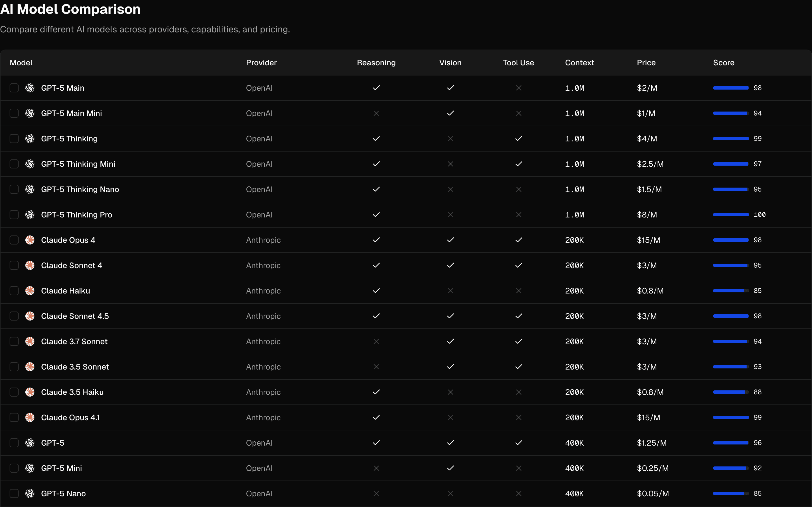Click the Anthropic logo beside Claude Opus 4

[30, 240]
